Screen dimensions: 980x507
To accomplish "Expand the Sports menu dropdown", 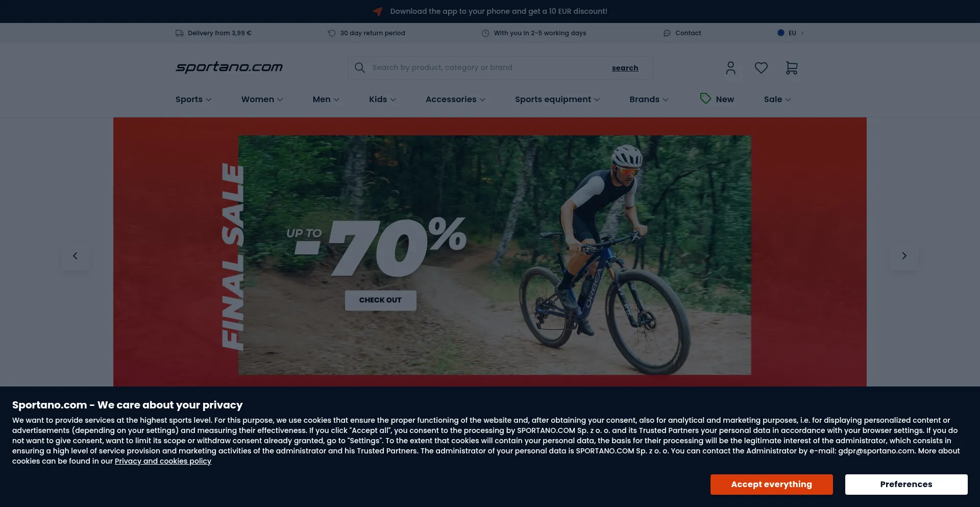I will point(193,99).
